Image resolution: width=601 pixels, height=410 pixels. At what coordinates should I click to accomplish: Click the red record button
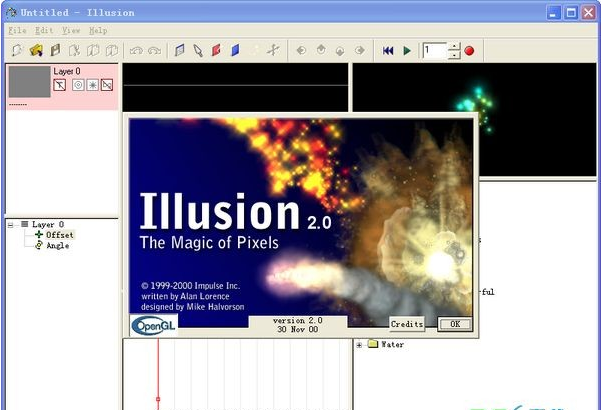tap(469, 51)
